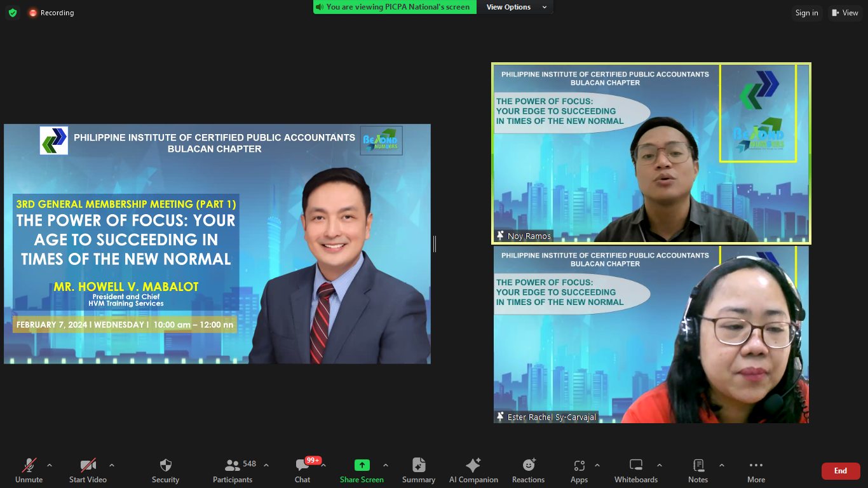Click the pin icon beside Ester Rachel Sy-Carvajal
This screenshot has width=868, height=488.
(x=500, y=417)
